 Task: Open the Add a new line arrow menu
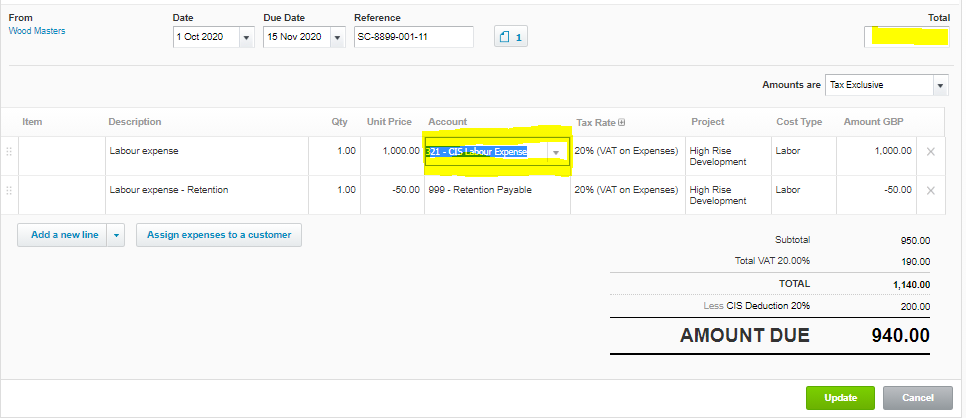coord(117,235)
